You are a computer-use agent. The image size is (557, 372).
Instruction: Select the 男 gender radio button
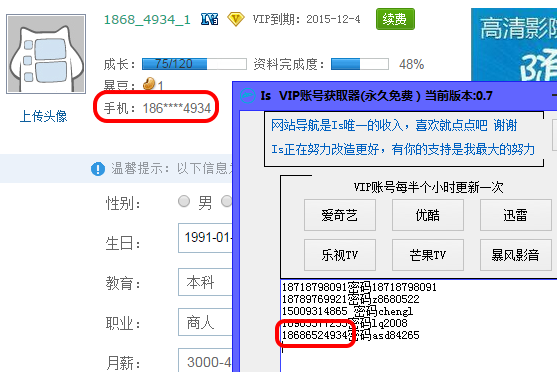click(x=184, y=201)
